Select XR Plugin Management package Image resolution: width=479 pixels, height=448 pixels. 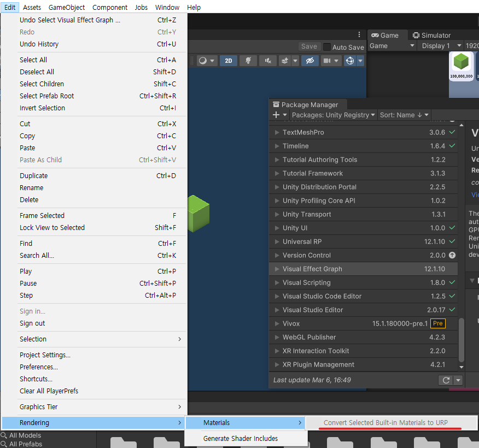[x=363, y=365]
